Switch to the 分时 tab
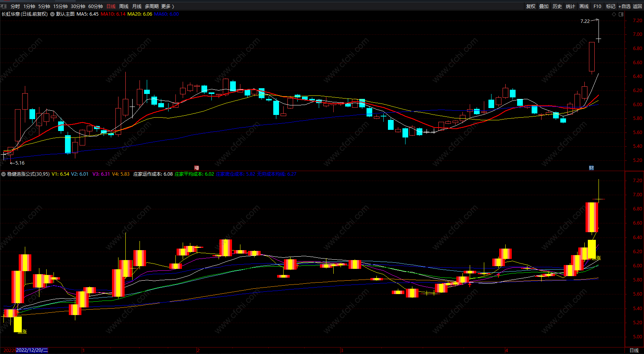 pos(15,6)
